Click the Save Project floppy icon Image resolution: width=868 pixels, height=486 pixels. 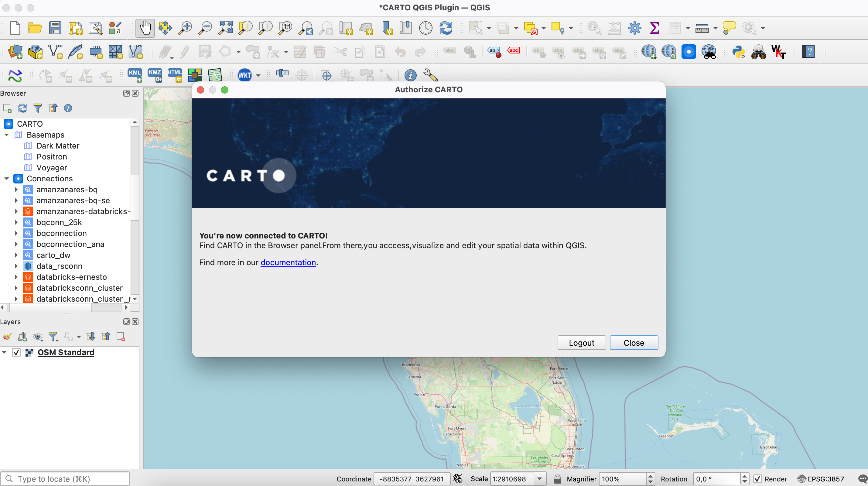coord(55,28)
